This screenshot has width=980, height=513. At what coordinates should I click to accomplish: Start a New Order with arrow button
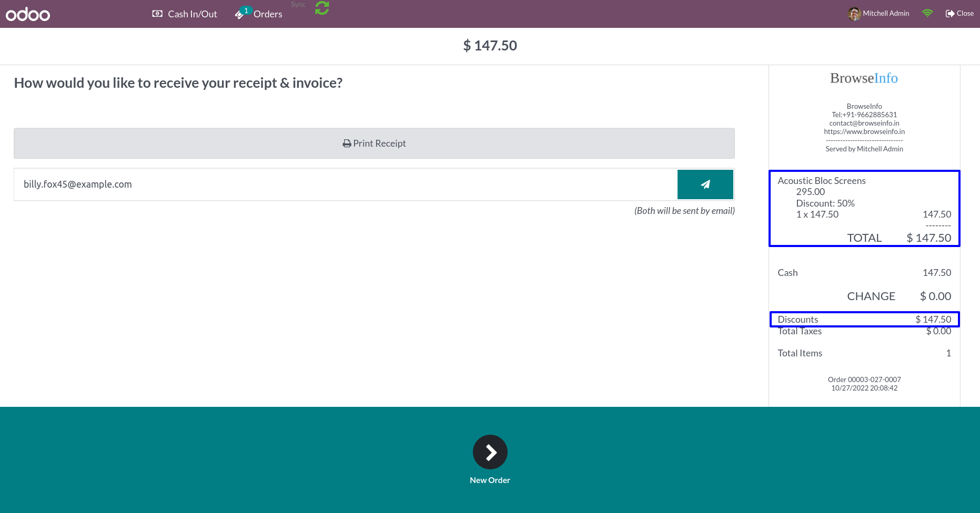tap(490, 452)
